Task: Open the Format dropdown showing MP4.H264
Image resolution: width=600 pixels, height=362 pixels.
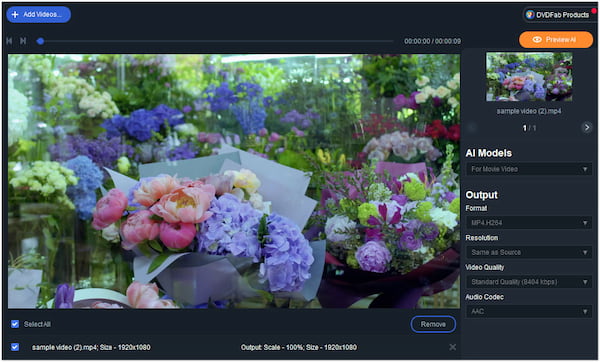Action: click(529, 223)
